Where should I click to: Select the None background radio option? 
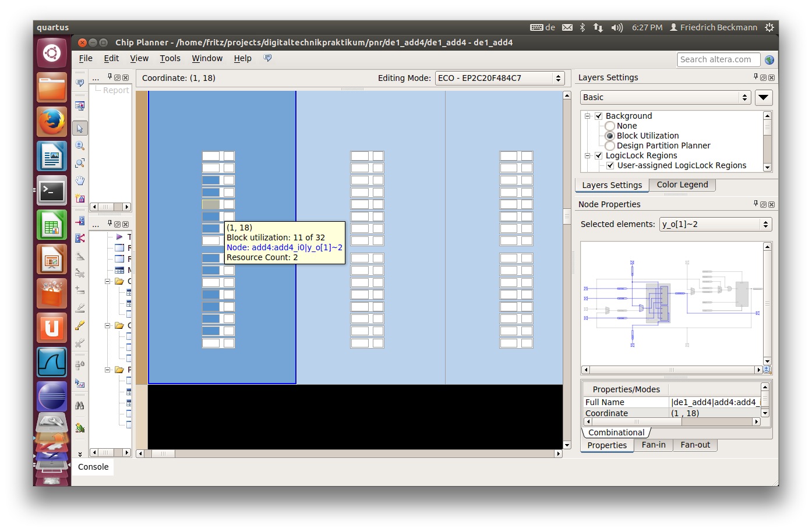[x=610, y=126]
